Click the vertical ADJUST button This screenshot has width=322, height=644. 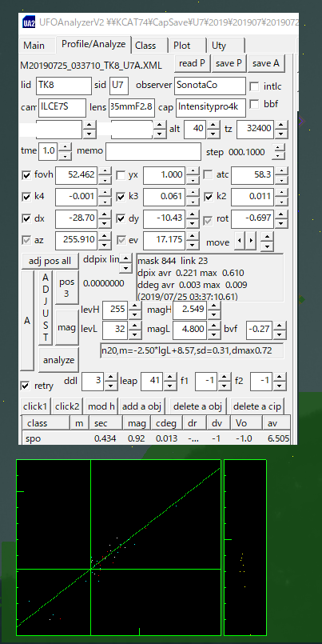click(46, 308)
